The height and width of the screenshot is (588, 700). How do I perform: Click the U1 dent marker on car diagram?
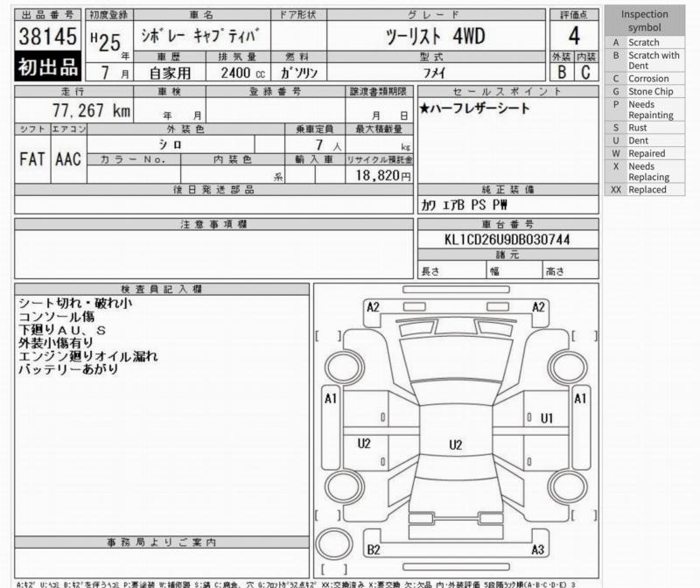[x=547, y=418]
